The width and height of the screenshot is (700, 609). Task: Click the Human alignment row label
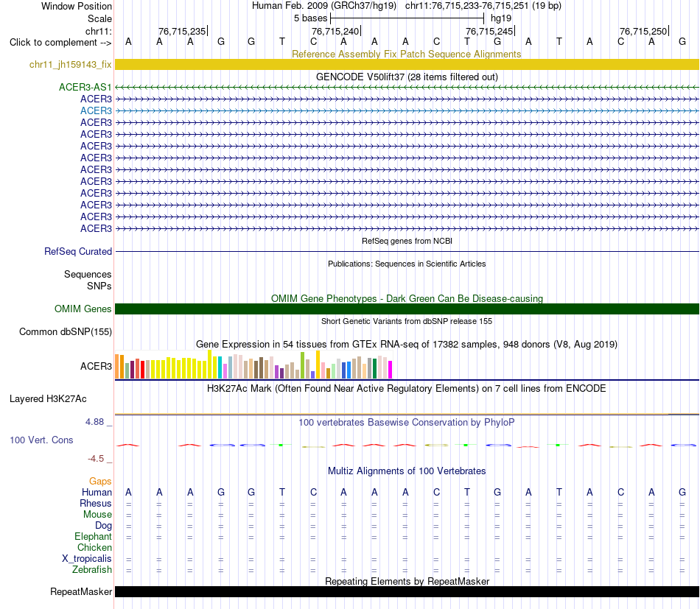pos(97,492)
